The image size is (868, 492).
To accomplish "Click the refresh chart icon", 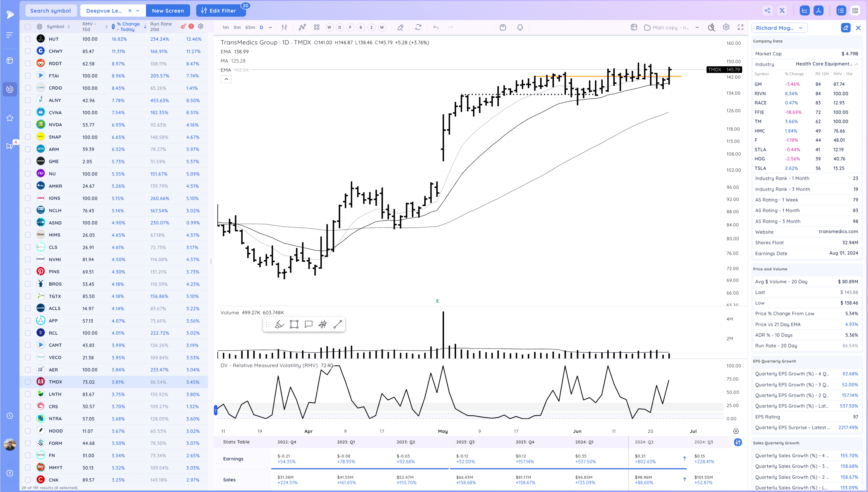I will 418,27.
